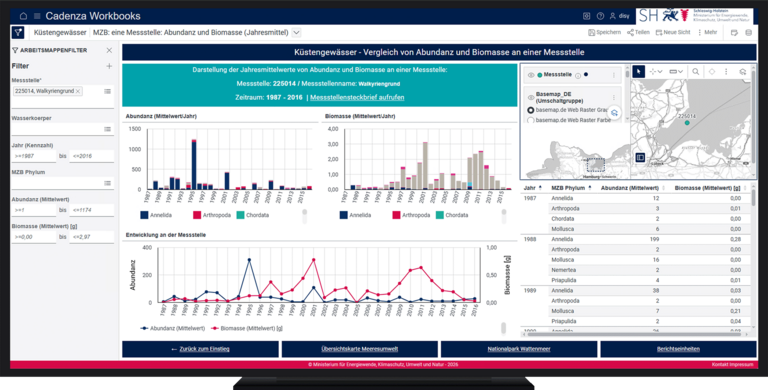Click the overview map extent rectangle

(596, 166)
